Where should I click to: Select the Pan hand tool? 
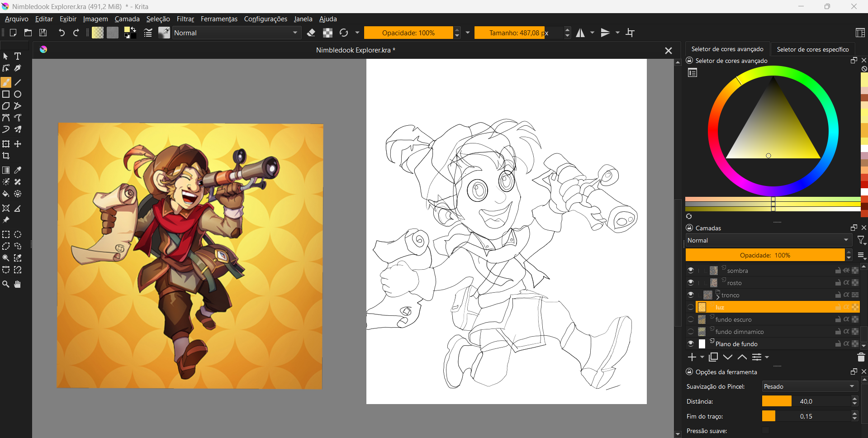(18, 284)
